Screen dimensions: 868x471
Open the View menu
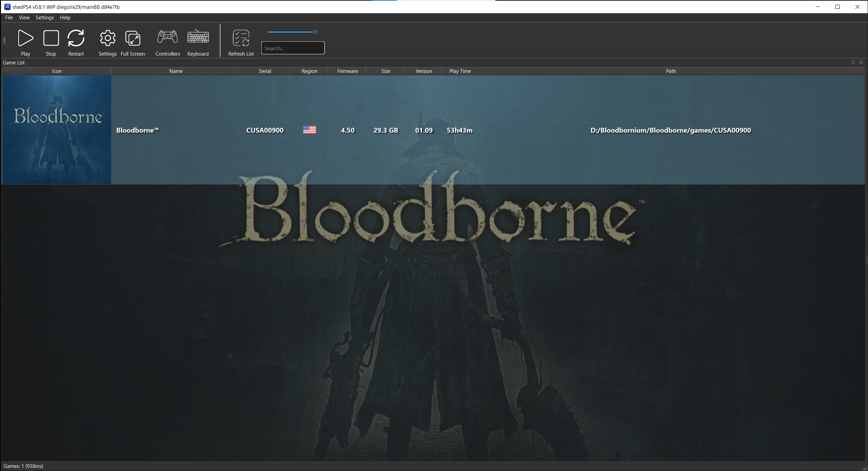coord(24,18)
